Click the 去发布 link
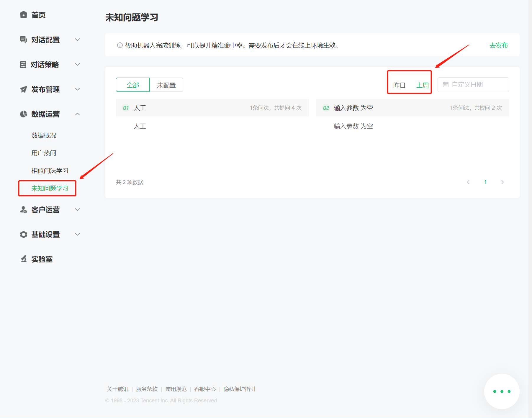Viewport: 532px width, 418px height. [x=499, y=45]
